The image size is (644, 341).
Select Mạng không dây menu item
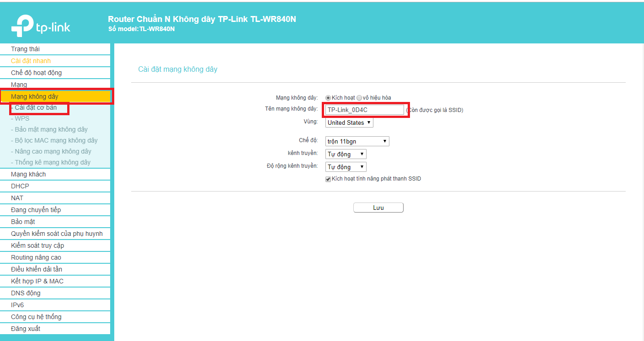click(55, 96)
